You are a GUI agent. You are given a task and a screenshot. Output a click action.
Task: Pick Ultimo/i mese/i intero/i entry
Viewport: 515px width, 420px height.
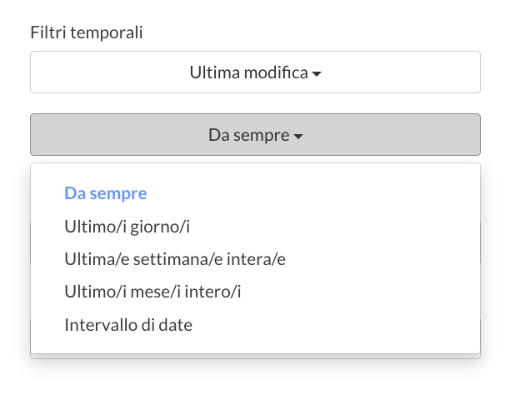point(152,292)
